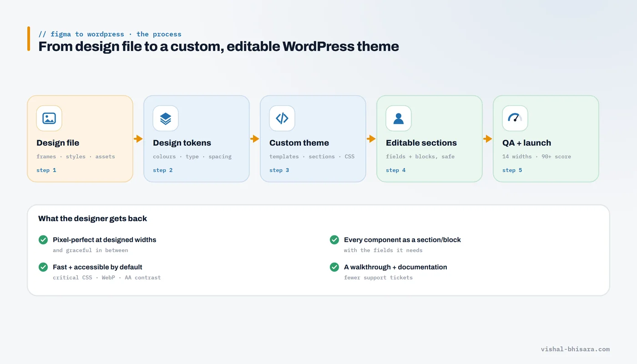Click the "Editable sections" card title
Image resolution: width=637 pixels, height=364 pixels.
point(421,143)
